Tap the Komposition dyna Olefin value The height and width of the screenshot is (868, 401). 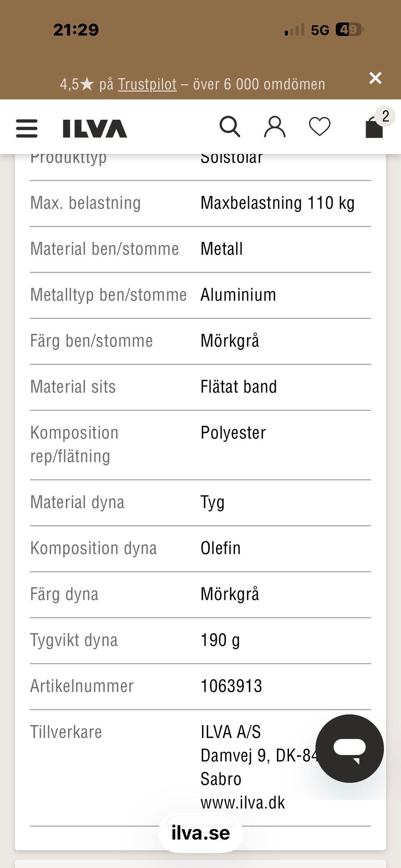(221, 548)
